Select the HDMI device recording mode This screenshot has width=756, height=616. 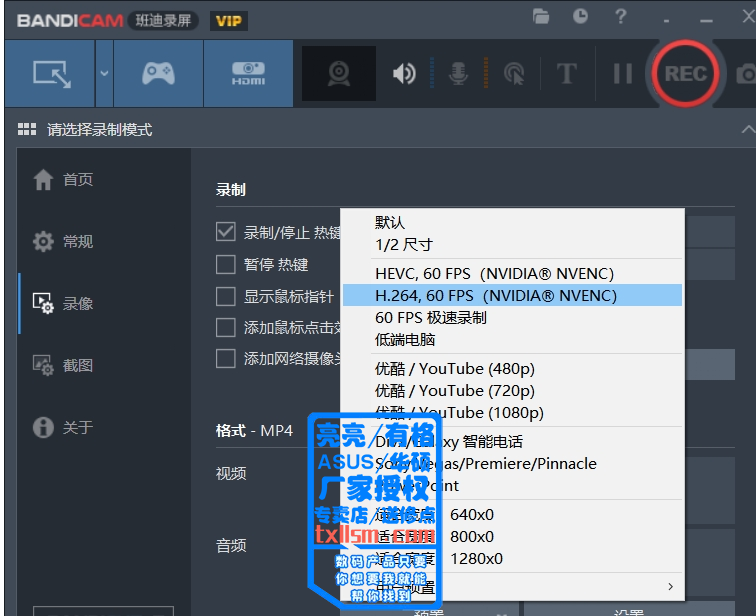point(248,73)
